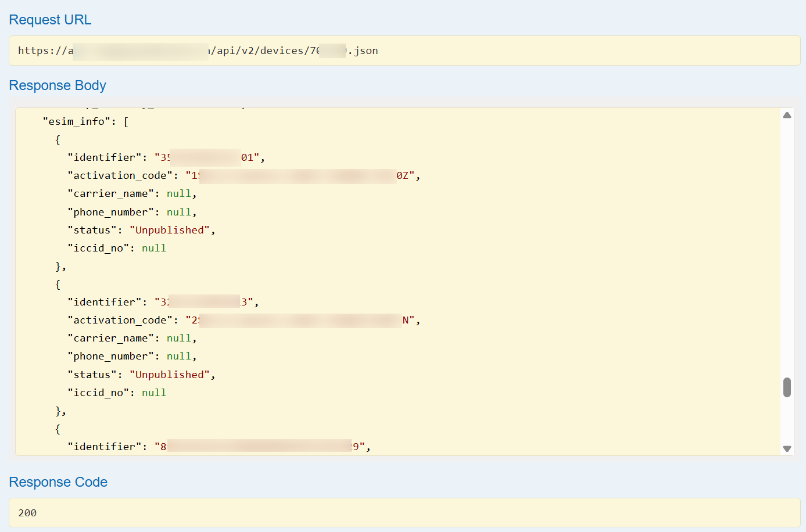This screenshot has width=806, height=532.
Task: Click the scroll up arrow in Response Body
Action: click(x=787, y=115)
